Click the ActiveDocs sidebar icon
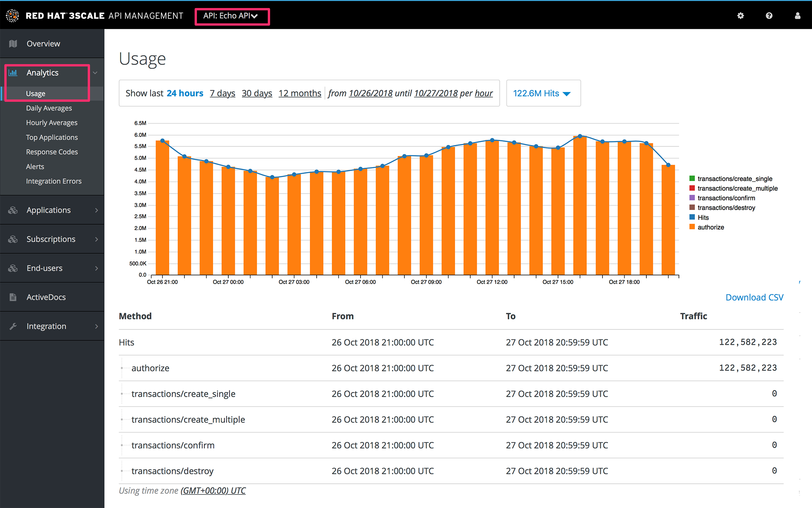Screen dimensions: 812x508 pyautogui.click(x=13, y=297)
